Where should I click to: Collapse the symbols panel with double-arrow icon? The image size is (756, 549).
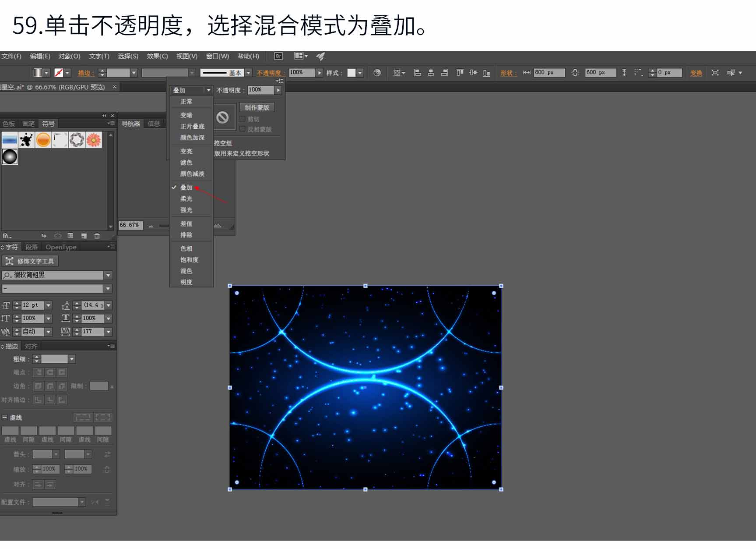pyautogui.click(x=104, y=116)
